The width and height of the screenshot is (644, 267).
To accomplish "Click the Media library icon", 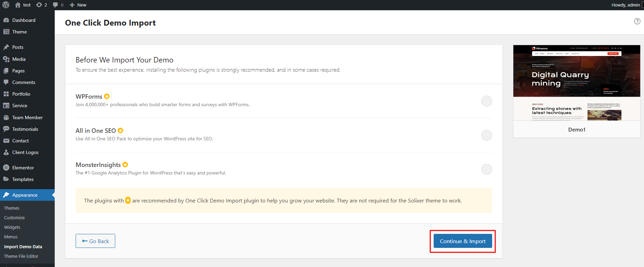I will [x=6, y=59].
